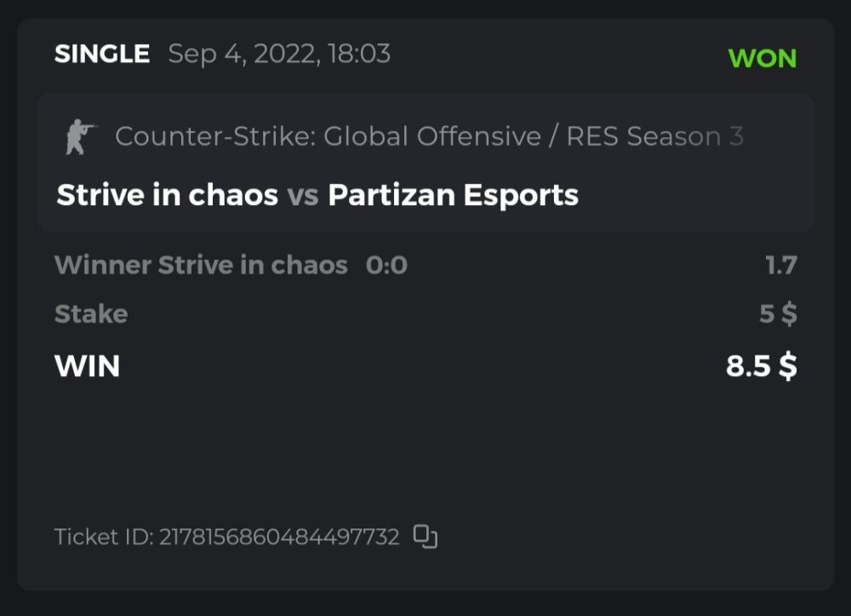Click the green WON status label
This screenshot has width=851, height=616.
(762, 59)
